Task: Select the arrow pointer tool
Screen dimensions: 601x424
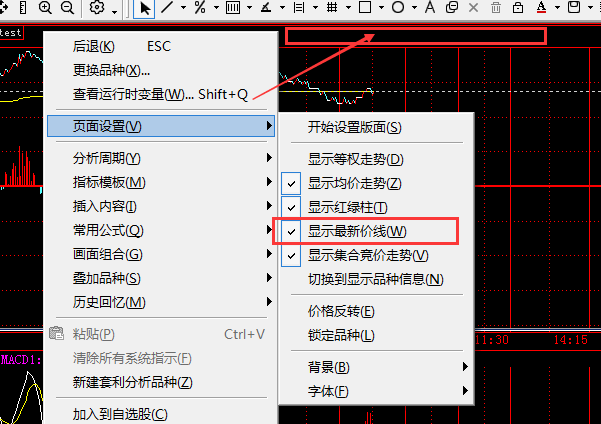Action: pyautogui.click(x=144, y=8)
